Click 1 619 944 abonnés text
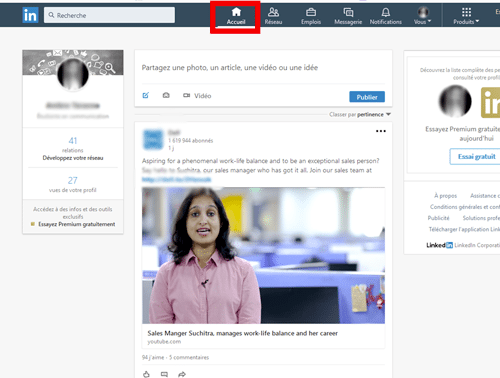Screen dimensions: 500x378 pos(190,141)
